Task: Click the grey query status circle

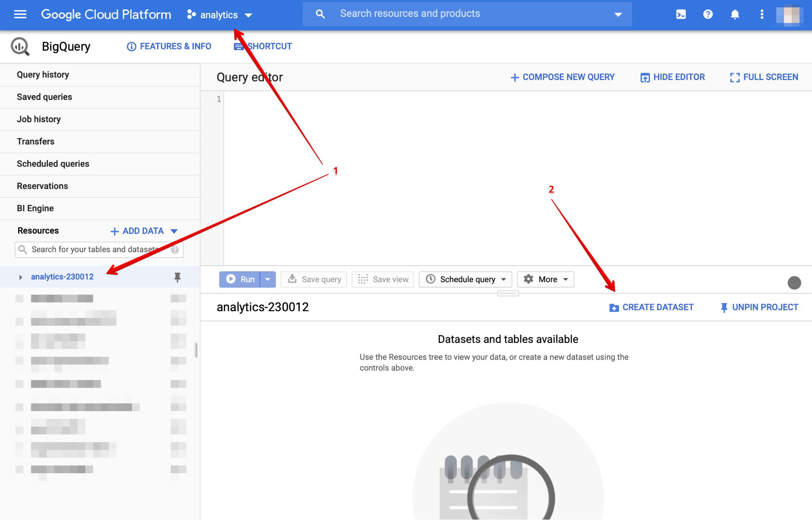Action: (x=794, y=283)
